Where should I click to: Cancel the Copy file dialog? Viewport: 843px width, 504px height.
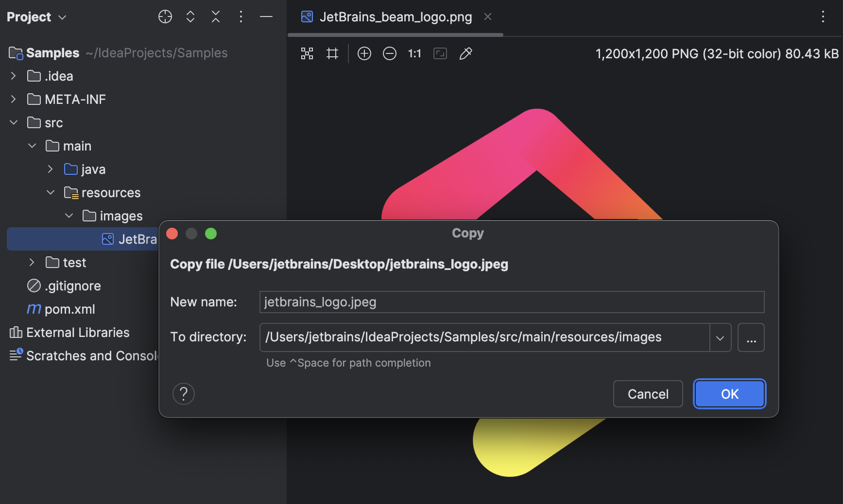coord(648,394)
